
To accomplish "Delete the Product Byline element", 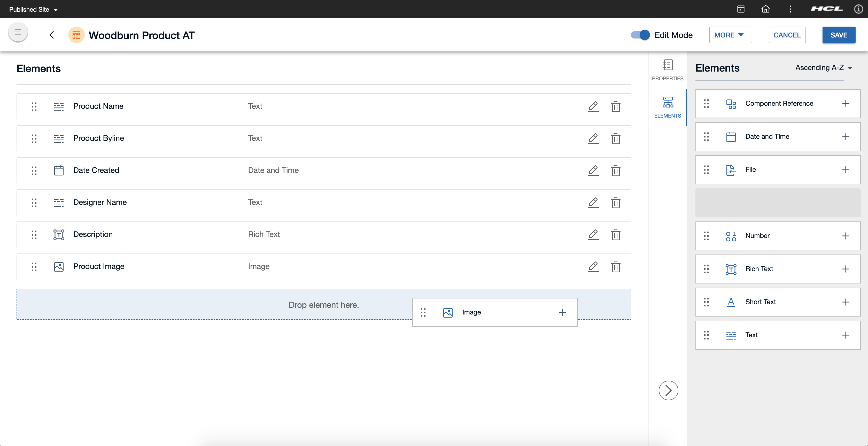I will coord(616,139).
